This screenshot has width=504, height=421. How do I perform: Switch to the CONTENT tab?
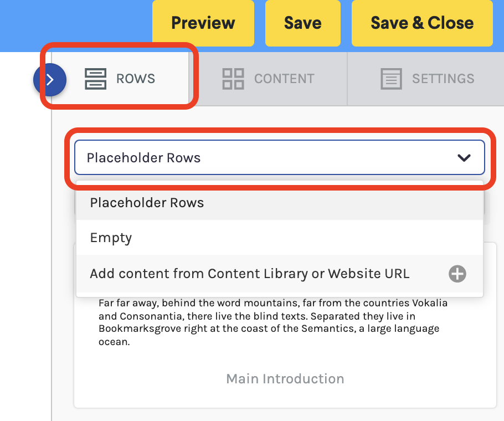[269, 79]
